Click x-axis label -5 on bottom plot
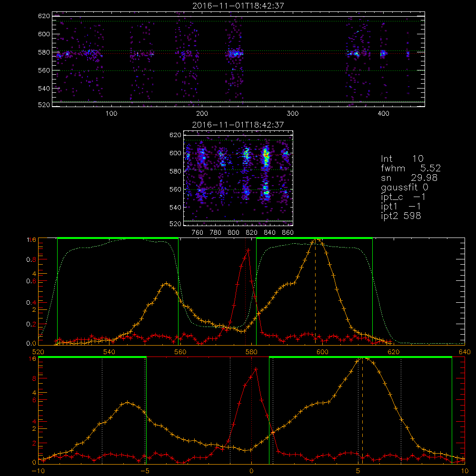Screen dimensions: 476x476 (x=146, y=471)
